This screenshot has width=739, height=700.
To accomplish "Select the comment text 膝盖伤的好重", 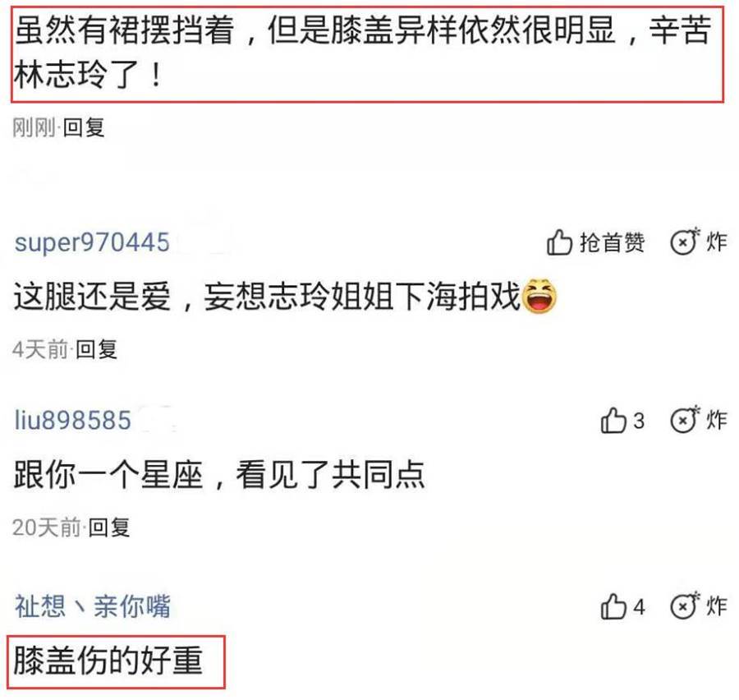I will (x=108, y=660).
